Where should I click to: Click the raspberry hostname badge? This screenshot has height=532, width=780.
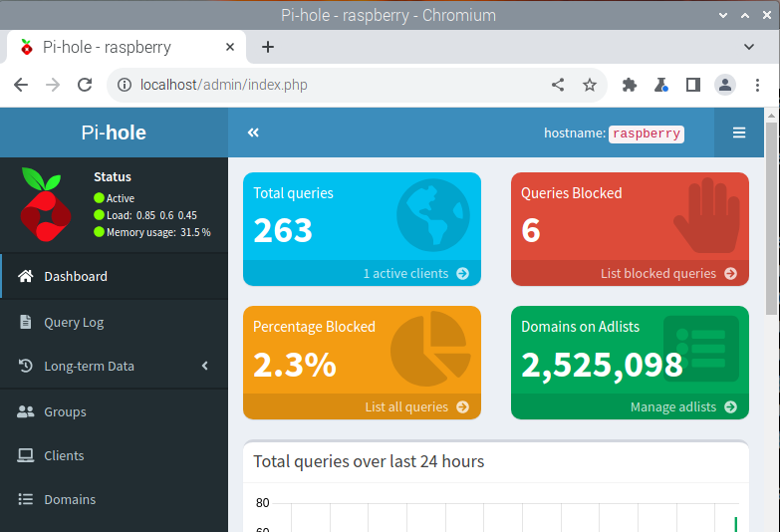647,133
